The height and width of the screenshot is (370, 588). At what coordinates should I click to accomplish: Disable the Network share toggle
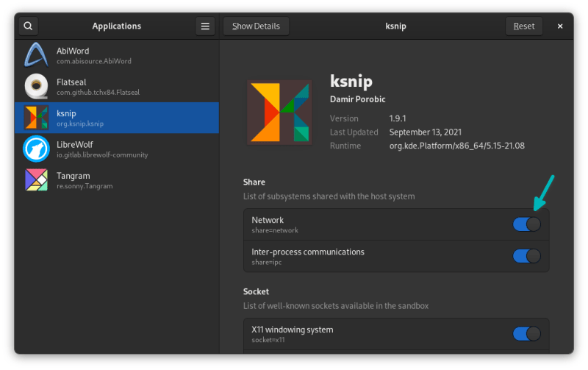tap(526, 224)
